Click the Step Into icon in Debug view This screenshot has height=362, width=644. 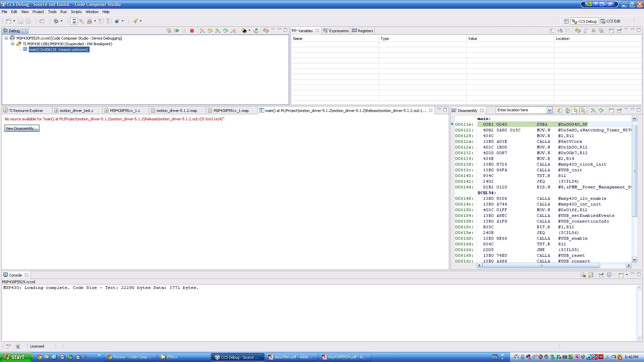(202, 31)
